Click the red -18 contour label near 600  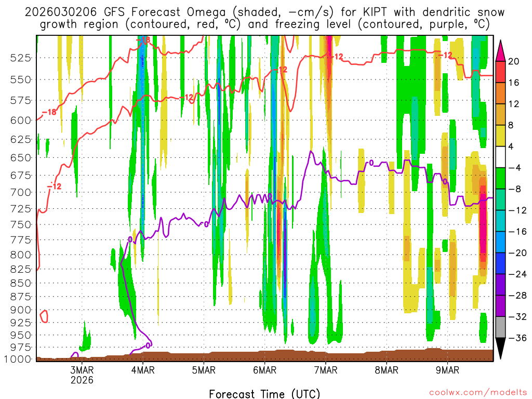[x=49, y=112]
